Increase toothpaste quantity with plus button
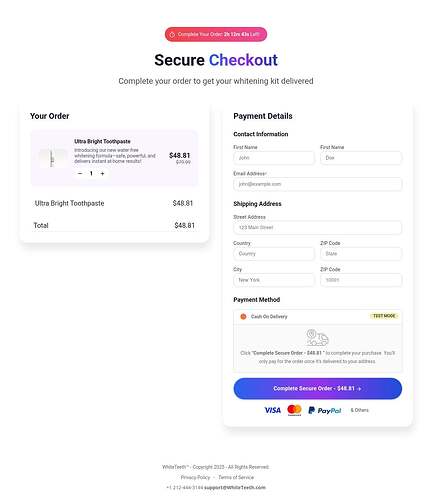Screen dimensions: 432x499 tap(102, 173)
